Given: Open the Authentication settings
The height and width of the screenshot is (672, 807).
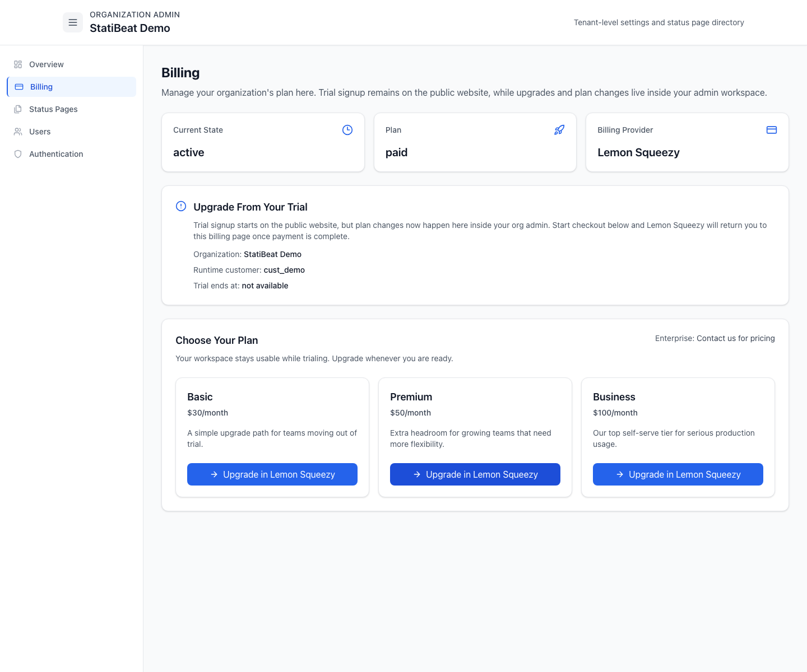Looking at the screenshot, I should (56, 153).
